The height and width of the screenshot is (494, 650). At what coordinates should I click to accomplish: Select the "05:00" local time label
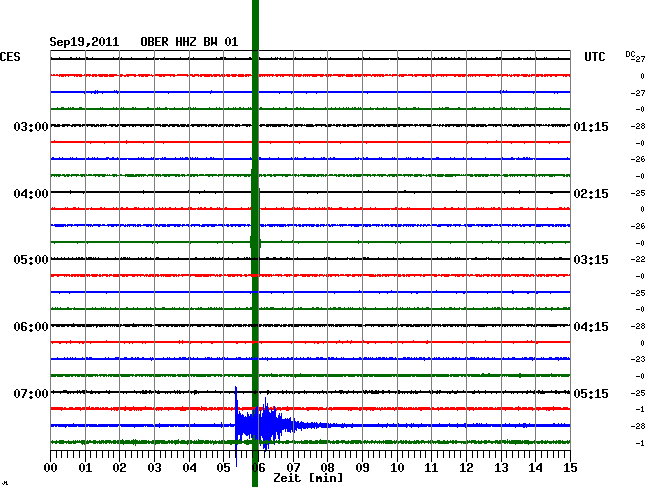pyautogui.click(x=31, y=260)
